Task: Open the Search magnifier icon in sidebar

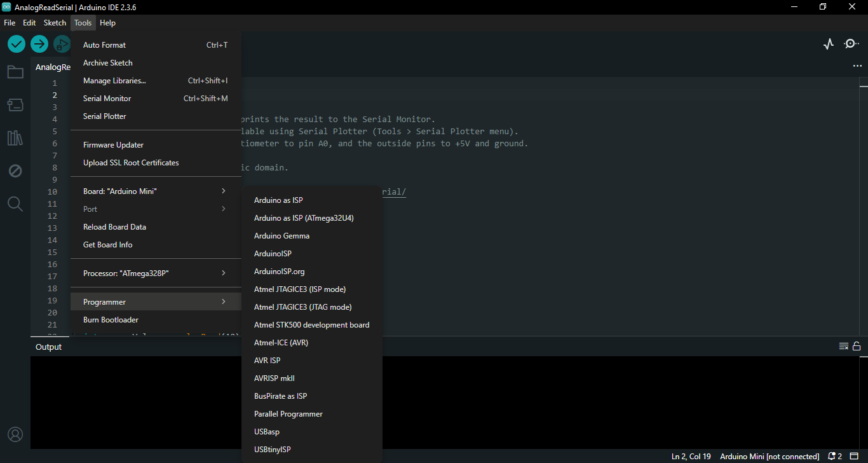Action: coord(15,204)
